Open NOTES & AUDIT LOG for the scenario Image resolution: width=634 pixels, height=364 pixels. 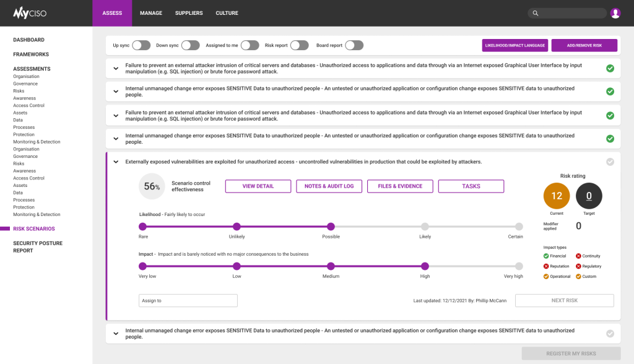(329, 186)
